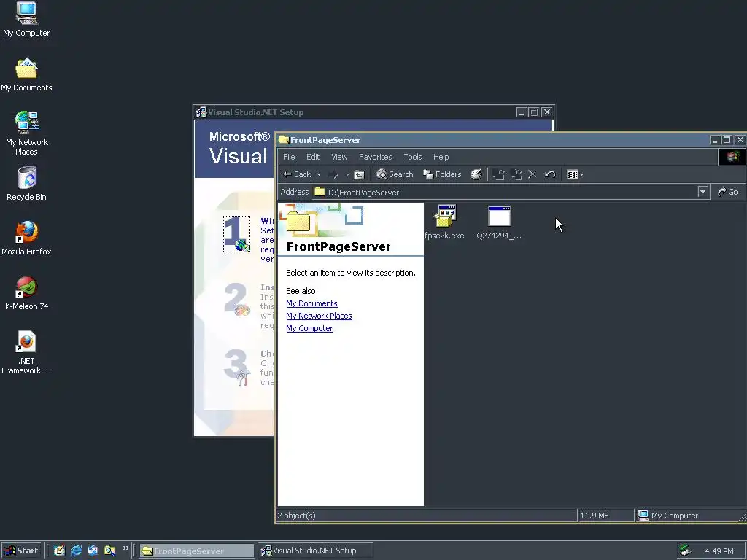The image size is (747, 560).
Task: Click the Start button
Action: (x=21, y=551)
